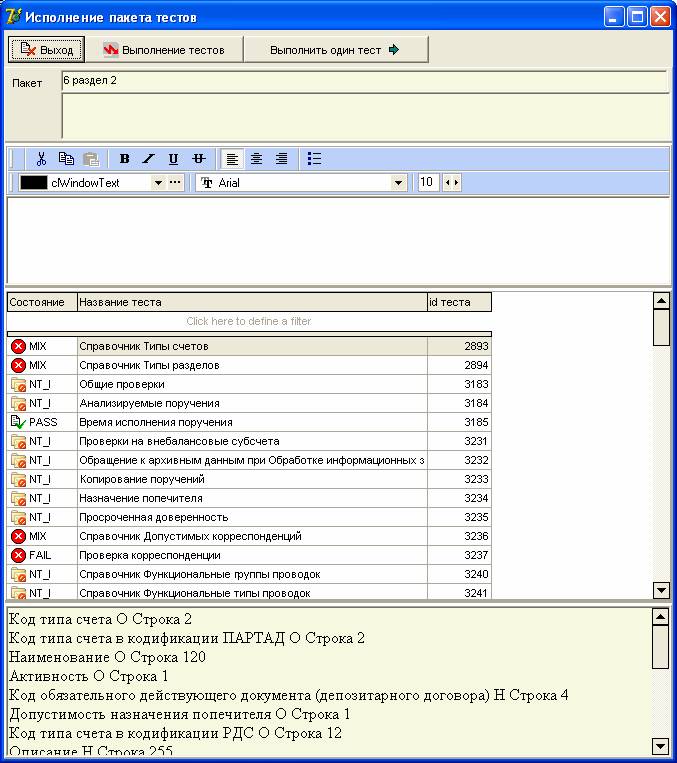Click test list scrollbar down arrow
This screenshot has height=763, width=677.
(x=661, y=591)
